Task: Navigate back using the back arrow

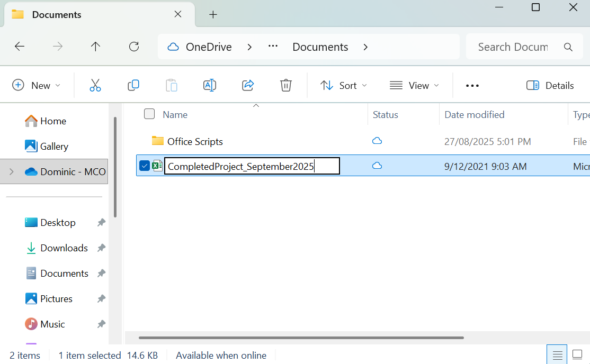Action: click(20, 47)
